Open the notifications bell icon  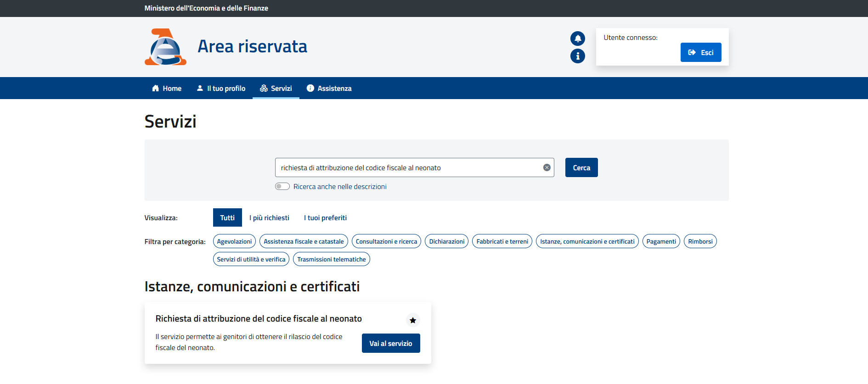point(578,39)
